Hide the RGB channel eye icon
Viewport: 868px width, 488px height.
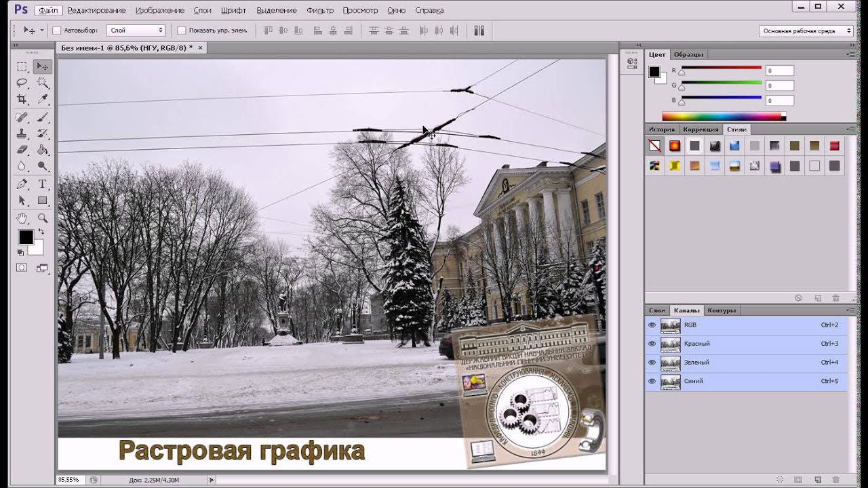tap(652, 325)
